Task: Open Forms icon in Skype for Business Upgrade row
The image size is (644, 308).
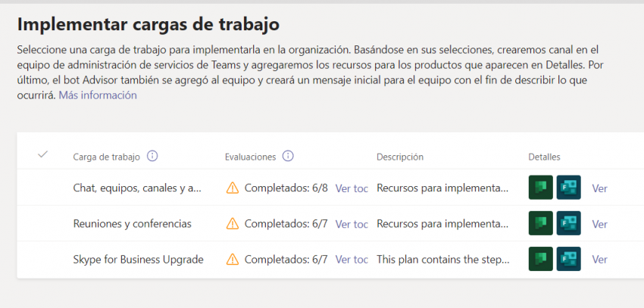Action: (569, 259)
